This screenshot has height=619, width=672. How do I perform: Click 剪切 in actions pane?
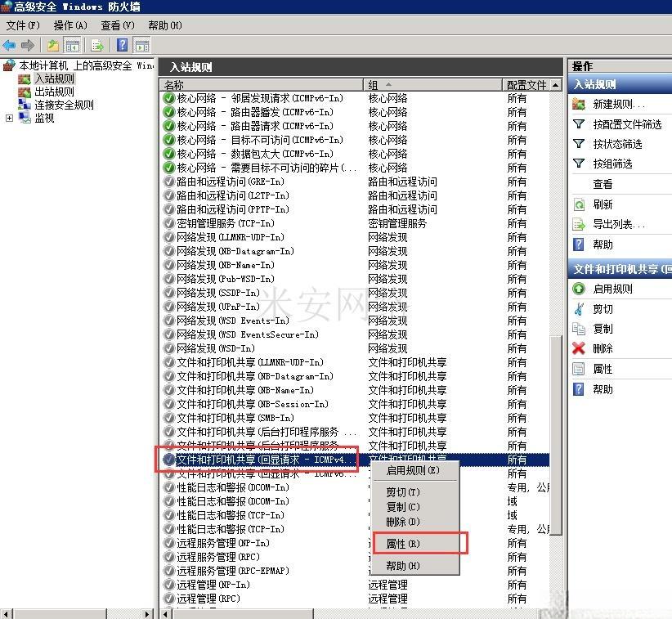click(x=603, y=308)
